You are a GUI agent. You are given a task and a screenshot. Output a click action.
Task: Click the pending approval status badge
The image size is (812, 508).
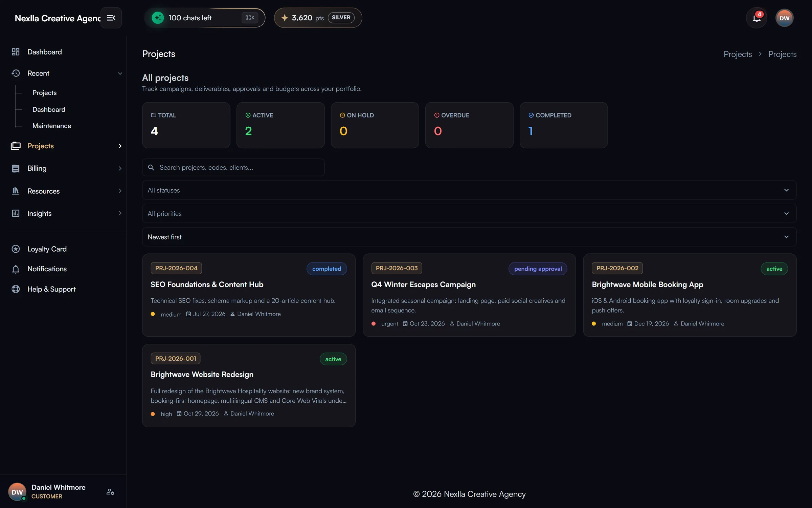[538, 269]
